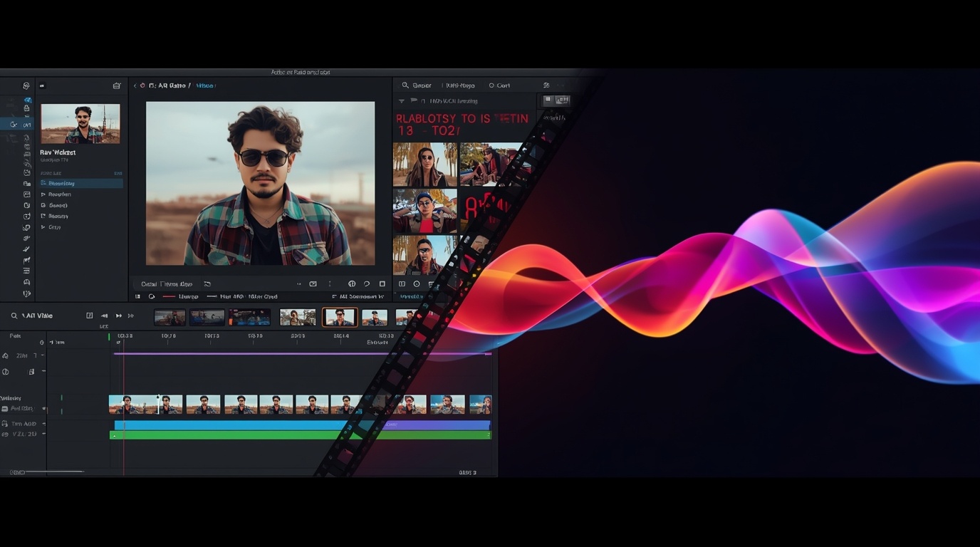Click the zoom slider in the timeline's lower-left corner
This screenshot has width=980, height=547.
54,472
